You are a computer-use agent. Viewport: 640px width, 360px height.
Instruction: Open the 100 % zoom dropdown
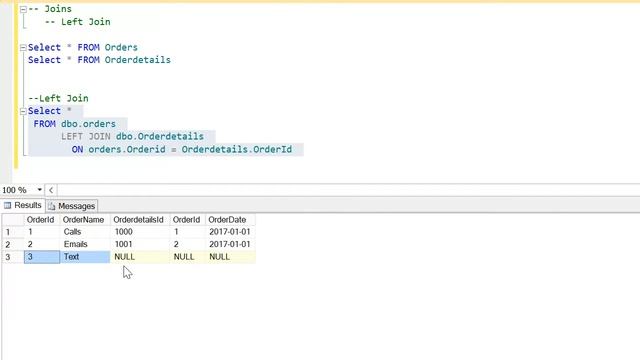[x=40, y=190]
